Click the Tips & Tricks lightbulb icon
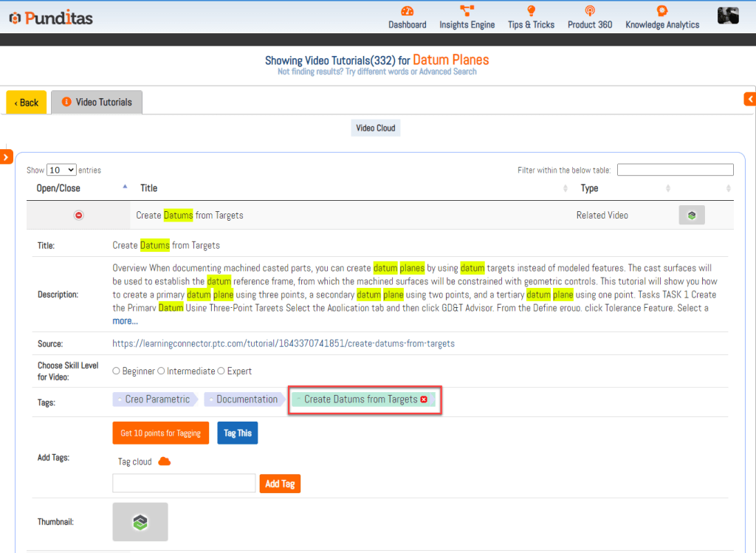The image size is (756, 553). coord(530,11)
